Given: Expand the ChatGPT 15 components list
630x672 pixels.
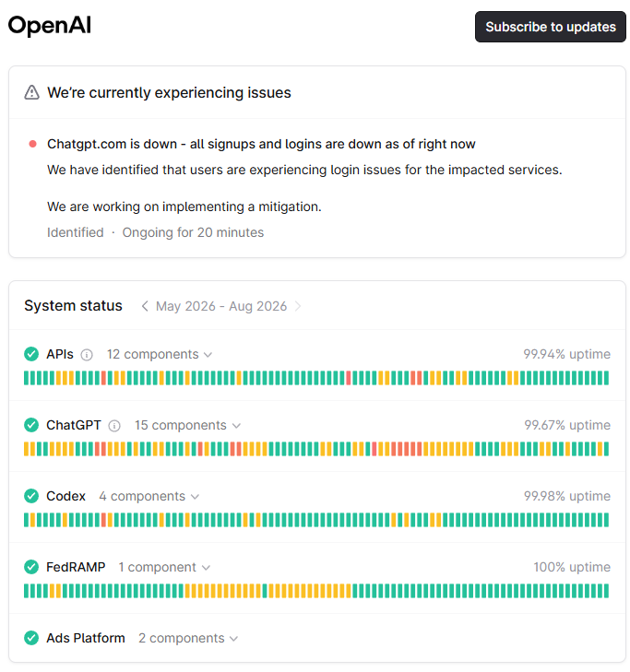Looking at the screenshot, I should point(187,426).
